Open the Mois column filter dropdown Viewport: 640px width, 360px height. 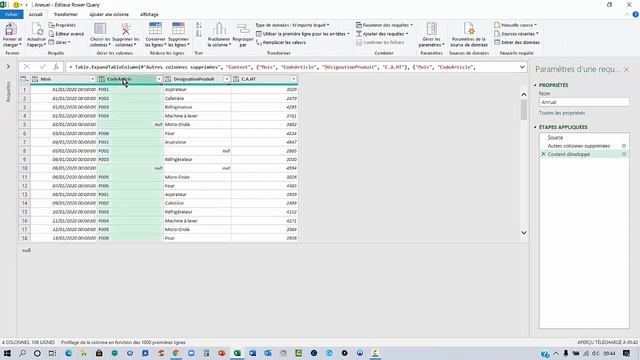coord(92,79)
